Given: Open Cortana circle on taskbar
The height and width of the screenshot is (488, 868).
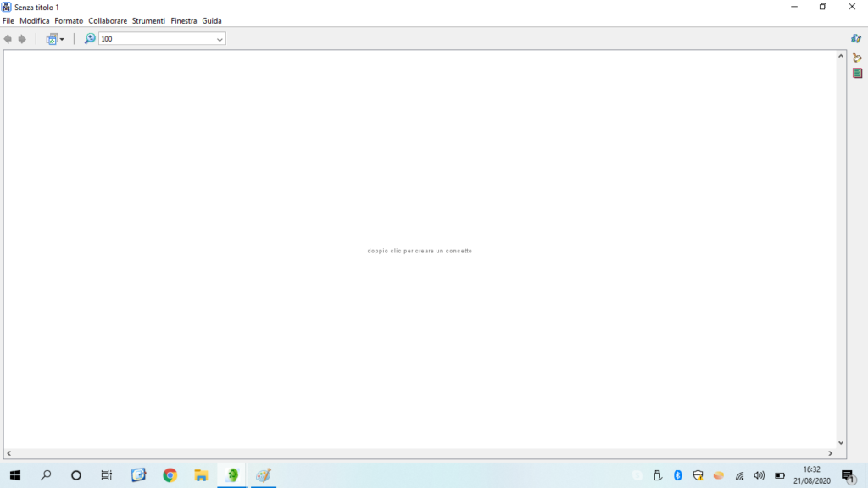Looking at the screenshot, I should [76, 475].
